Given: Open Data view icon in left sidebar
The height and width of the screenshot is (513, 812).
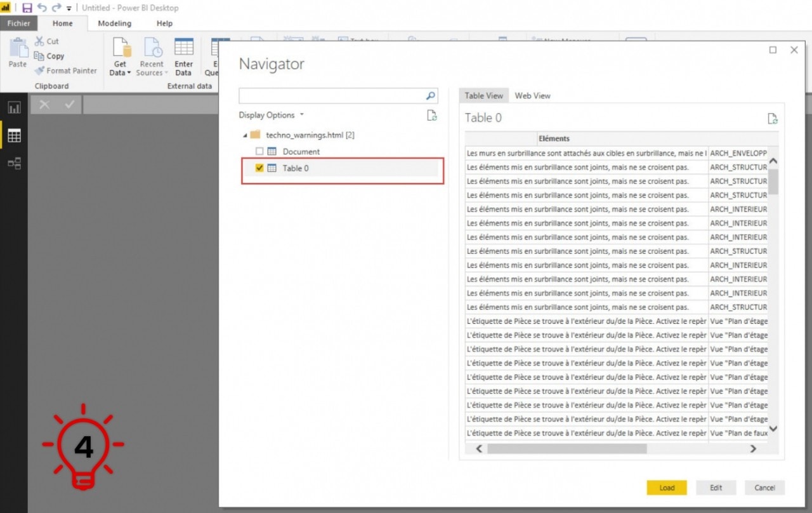Looking at the screenshot, I should [14, 135].
